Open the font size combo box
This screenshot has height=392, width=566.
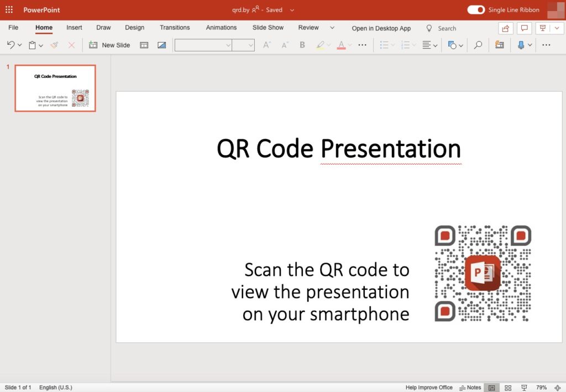click(243, 45)
